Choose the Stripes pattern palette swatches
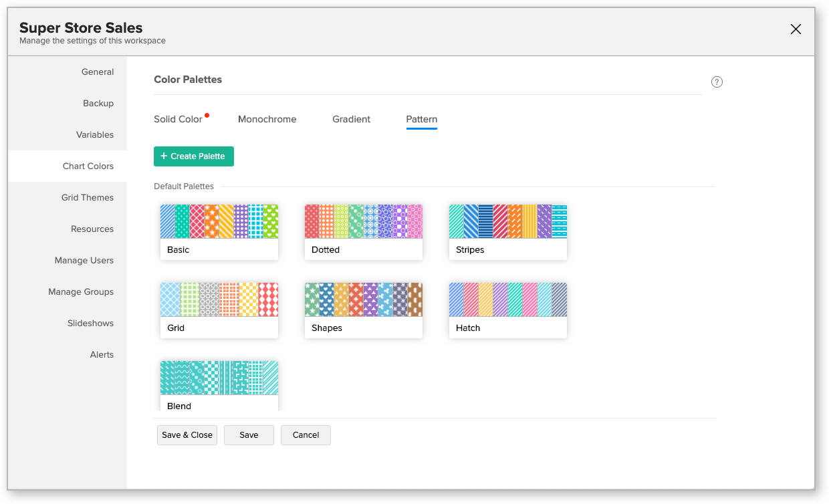The height and width of the screenshot is (504, 829). click(508, 221)
